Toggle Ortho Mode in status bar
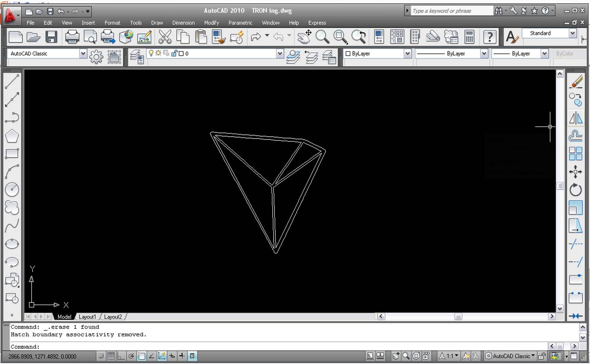This screenshot has height=364, width=590. pos(121,356)
